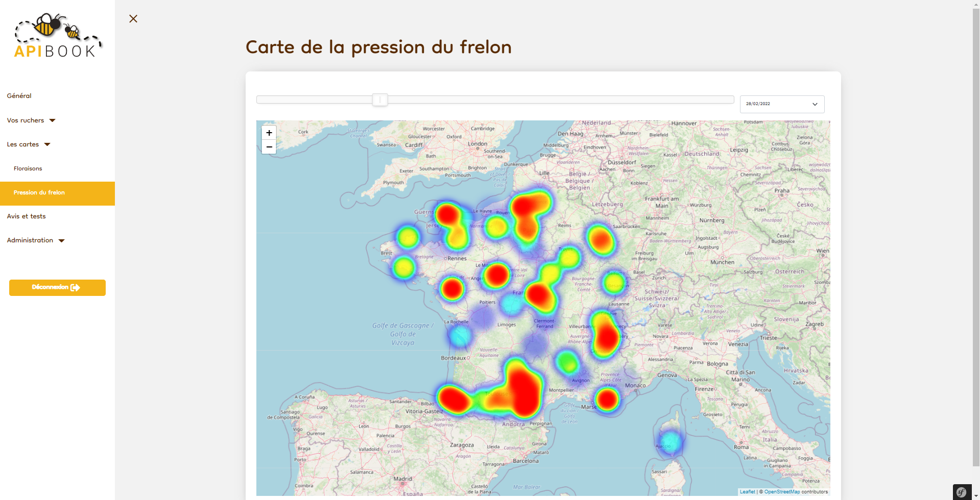Collapse the Les cartes submenu
The height and width of the screenshot is (500, 980).
tap(29, 144)
